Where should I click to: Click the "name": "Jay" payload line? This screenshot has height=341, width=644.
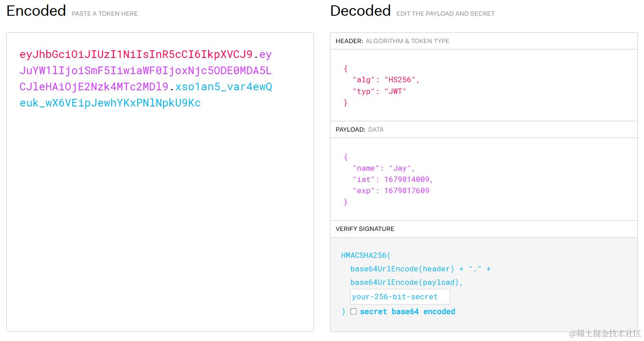pyautogui.click(x=384, y=168)
